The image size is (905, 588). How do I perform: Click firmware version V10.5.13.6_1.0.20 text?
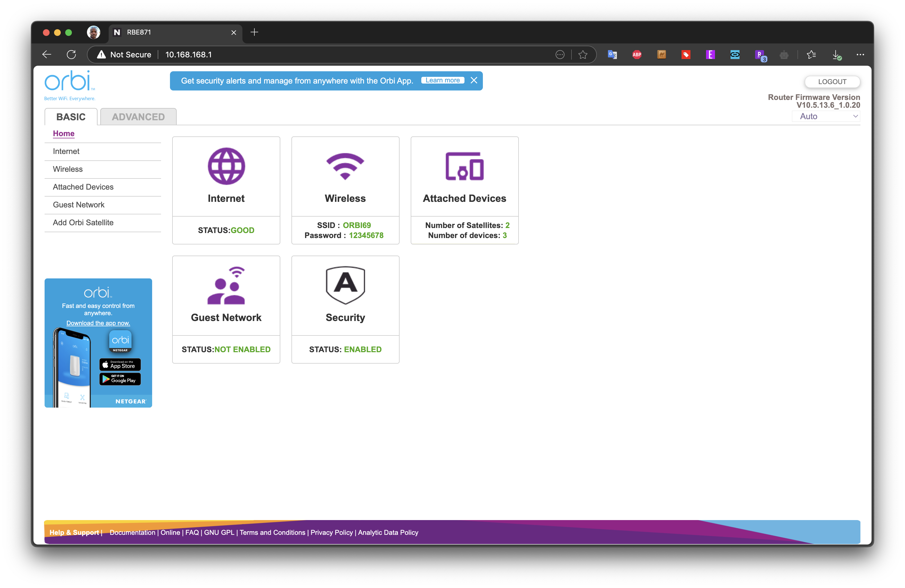coord(828,105)
